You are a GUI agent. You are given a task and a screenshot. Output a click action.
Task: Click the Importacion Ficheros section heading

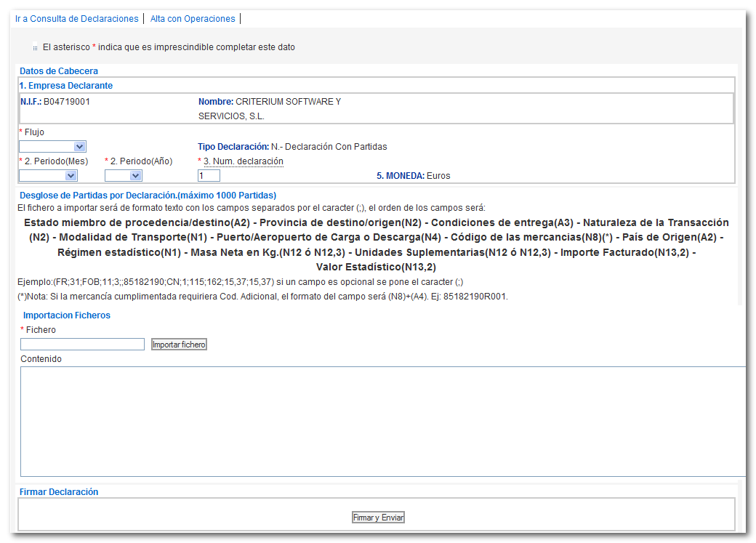pyautogui.click(x=67, y=315)
